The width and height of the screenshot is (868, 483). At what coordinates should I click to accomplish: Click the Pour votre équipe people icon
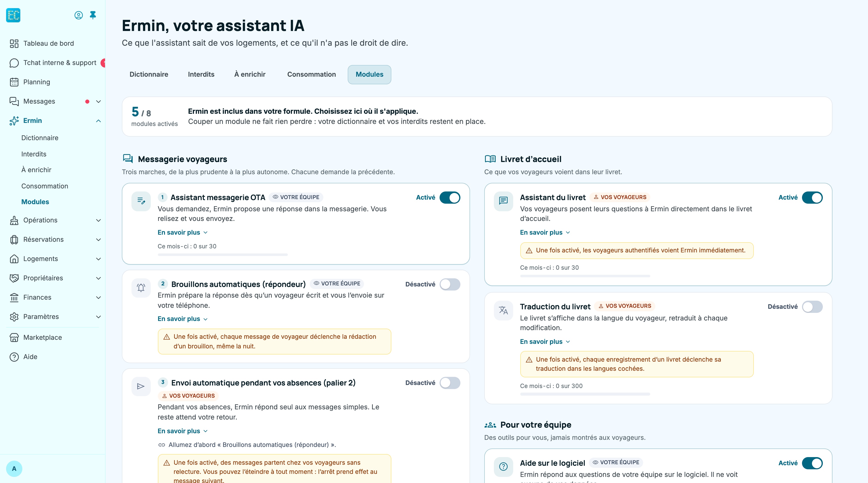click(490, 425)
